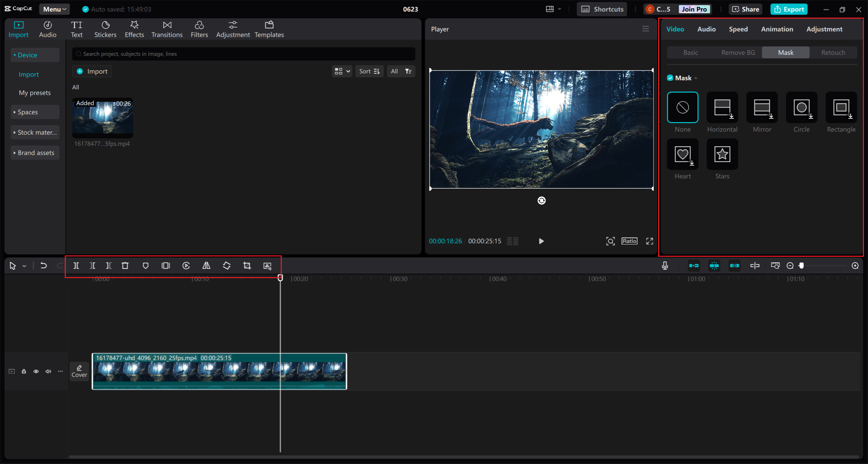Image resolution: width=868 pixels, height=464 pixels.
Task: Play the video in Player
Action: coord(541,241)
